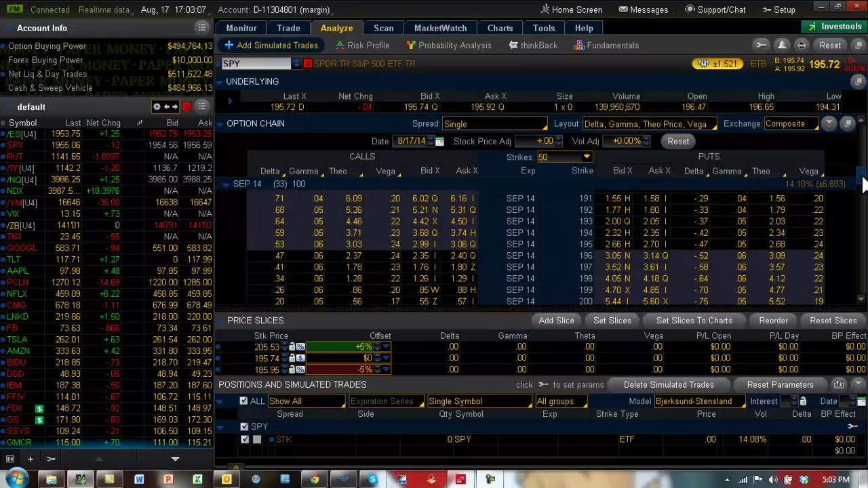The height and width of the screenshot is (488, 868).
Task: Click the printer icon in top toolbar
Action: tap(802, 45)
